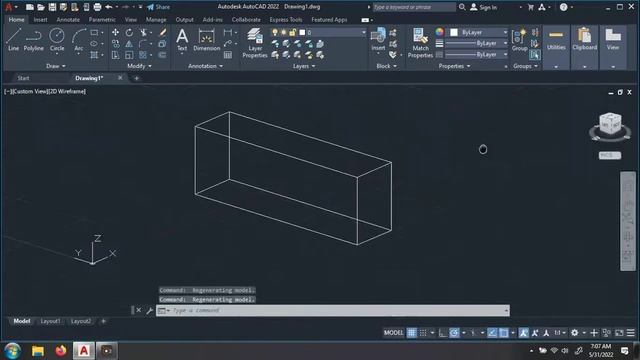This screenshot has width=640, height=360.
Task: Open the Manage ribbon tab
Action: click(x=156, y=20)
